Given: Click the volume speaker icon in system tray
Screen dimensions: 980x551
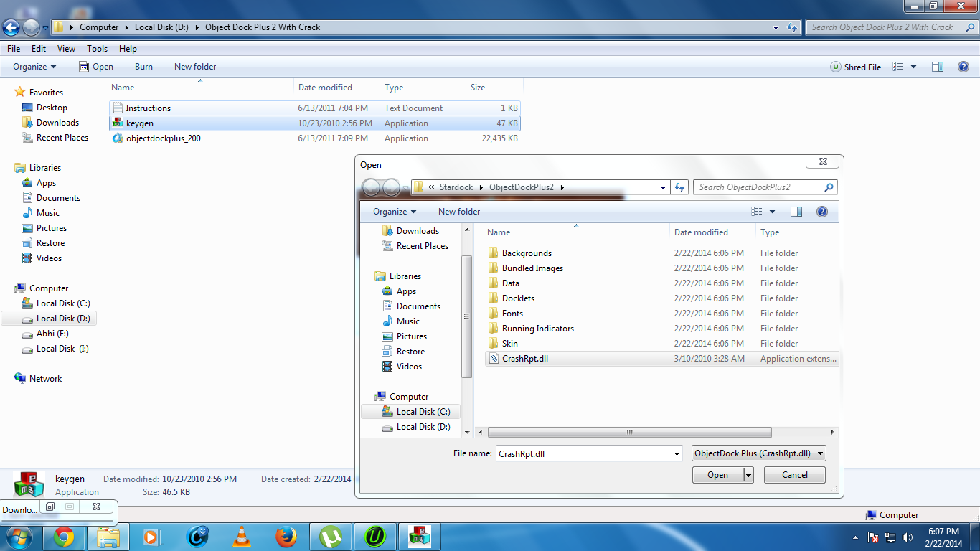Looking at the screenshot, I should 908,537.
